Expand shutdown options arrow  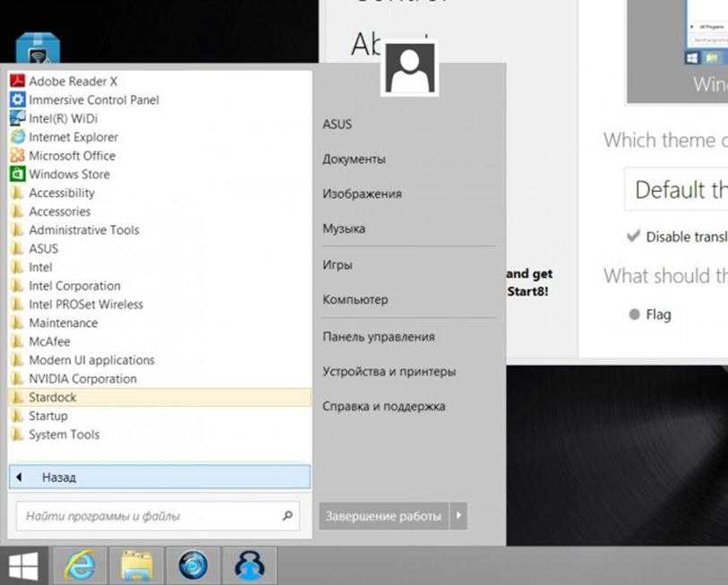tap(459, 516)
